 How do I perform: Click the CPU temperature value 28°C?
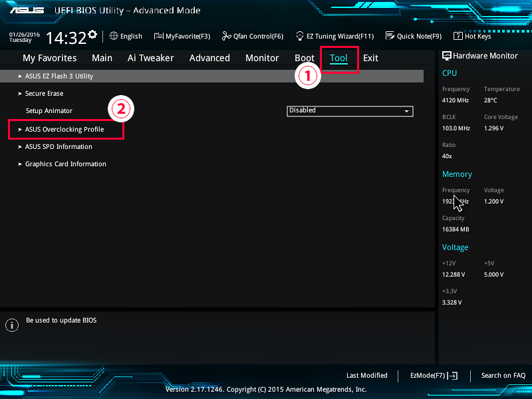490,100
